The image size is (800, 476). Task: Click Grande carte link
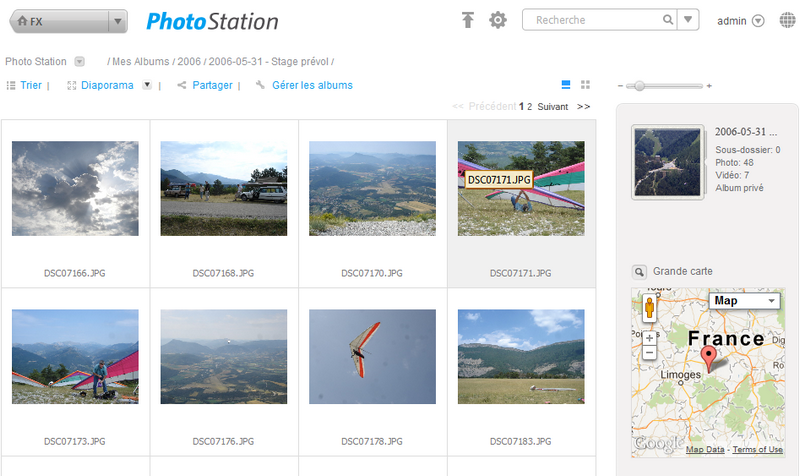click(683, 271)
